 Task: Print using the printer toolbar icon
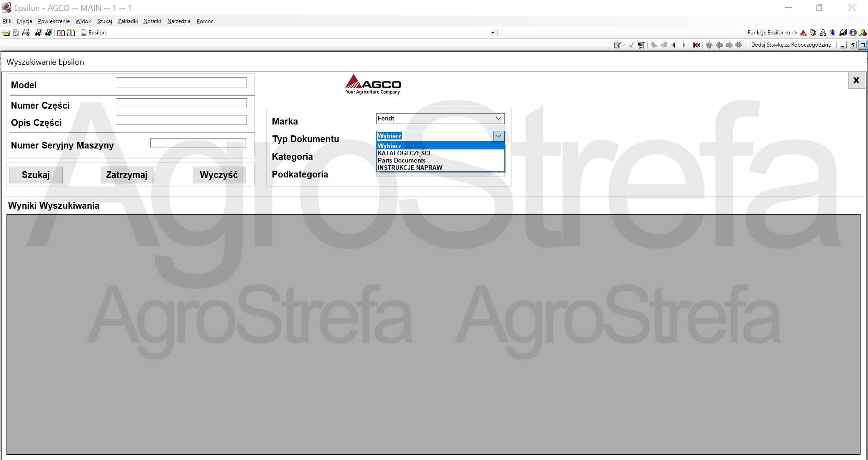pos(26,33)
